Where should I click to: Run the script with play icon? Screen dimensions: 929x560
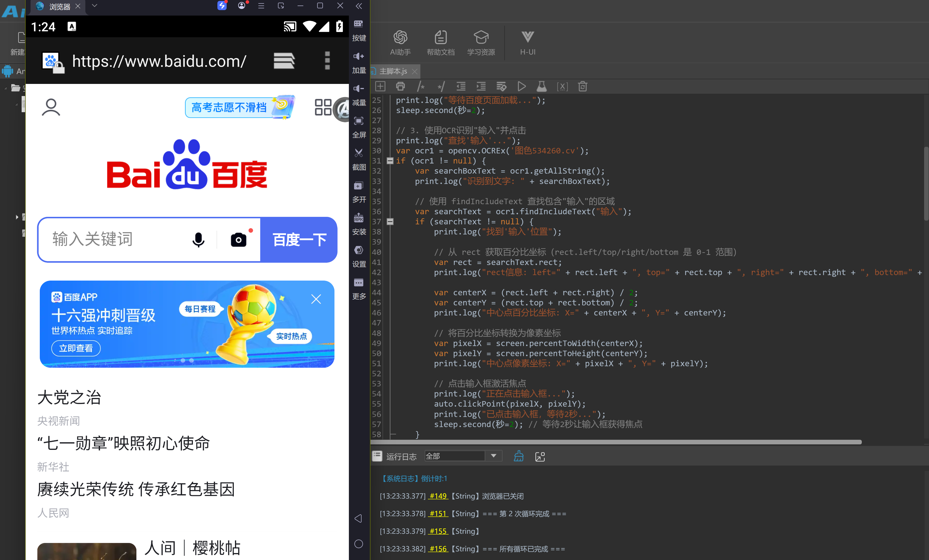pyautogui.click(x=521, y=86)
